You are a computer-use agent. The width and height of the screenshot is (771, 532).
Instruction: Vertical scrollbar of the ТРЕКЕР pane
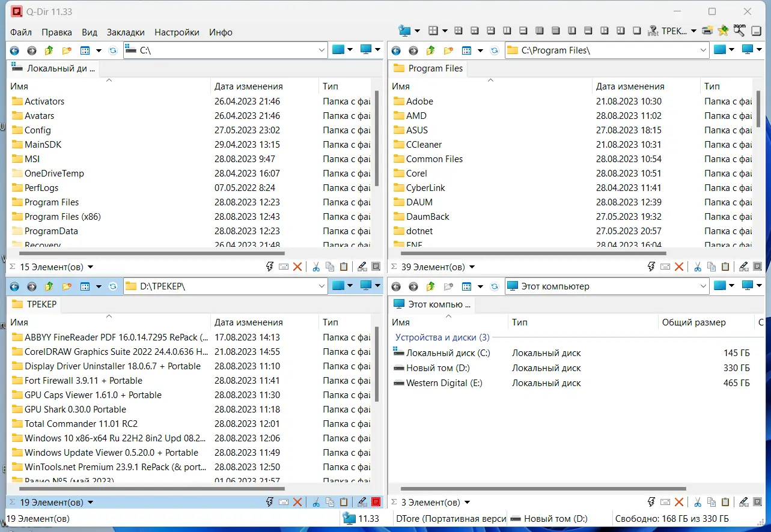coord(377,364)
